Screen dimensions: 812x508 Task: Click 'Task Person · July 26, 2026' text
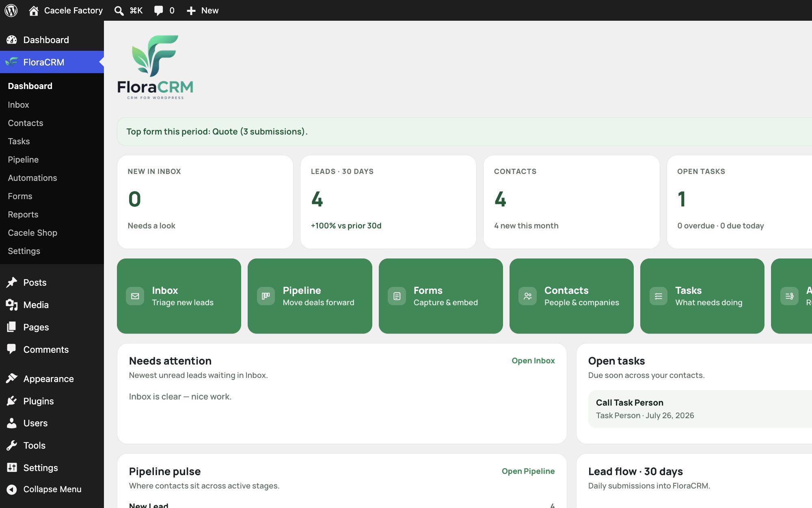(645, 415)
